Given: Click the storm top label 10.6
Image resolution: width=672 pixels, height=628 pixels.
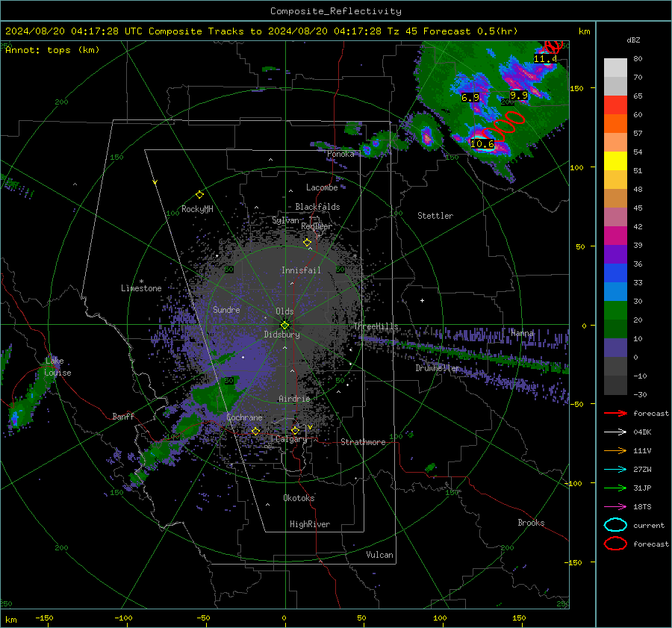Looking at the screenshot, I should click(x=482, y=144).
